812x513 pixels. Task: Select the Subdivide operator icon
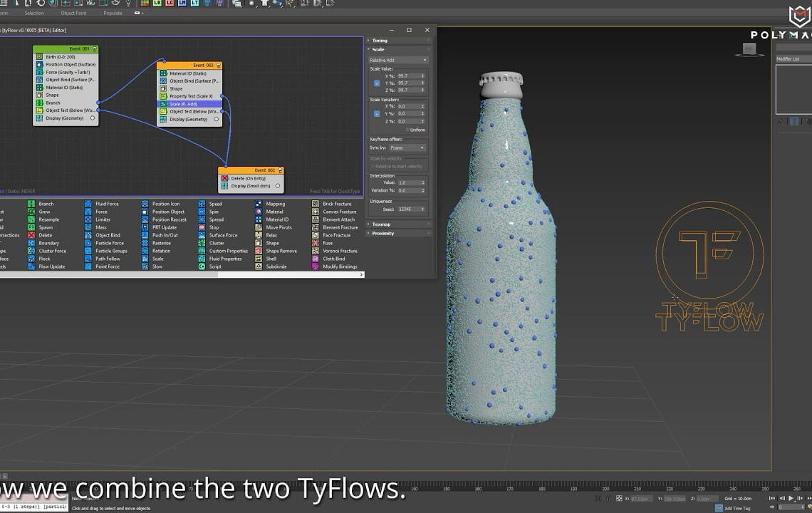(x=259, y=266)
